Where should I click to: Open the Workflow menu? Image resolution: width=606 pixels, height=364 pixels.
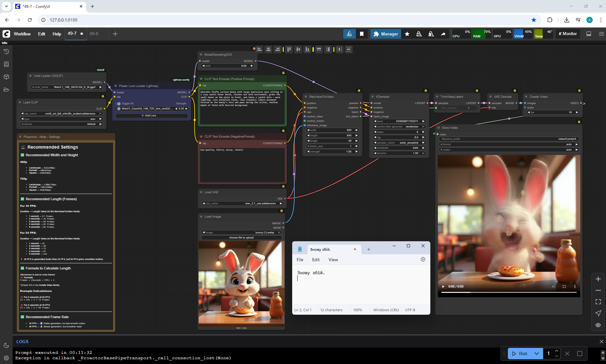point(22,34)
